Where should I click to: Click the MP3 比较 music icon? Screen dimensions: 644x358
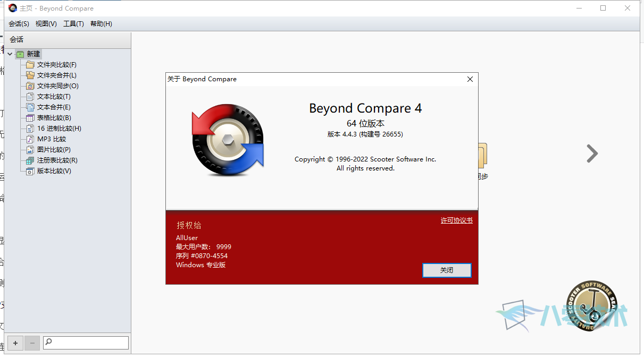tap(30, 139)
